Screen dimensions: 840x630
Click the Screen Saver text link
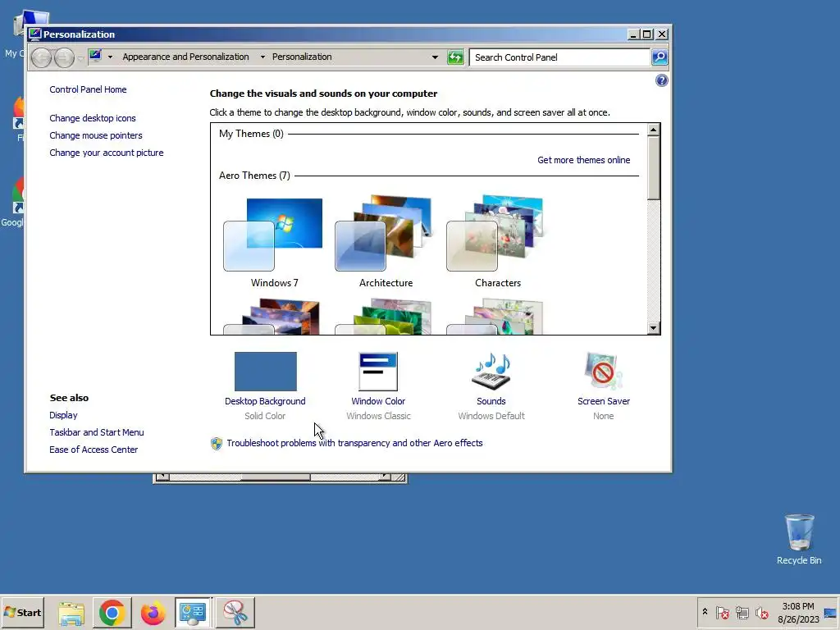[604, 401]
